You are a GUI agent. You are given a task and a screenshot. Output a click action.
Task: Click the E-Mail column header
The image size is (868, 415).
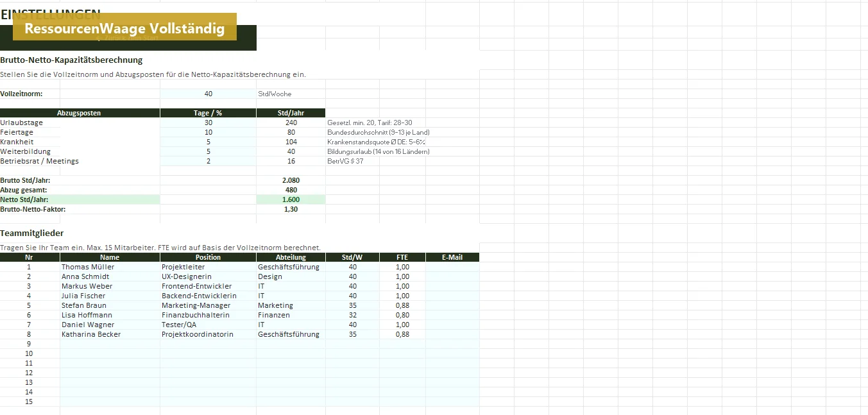(452, 257)
